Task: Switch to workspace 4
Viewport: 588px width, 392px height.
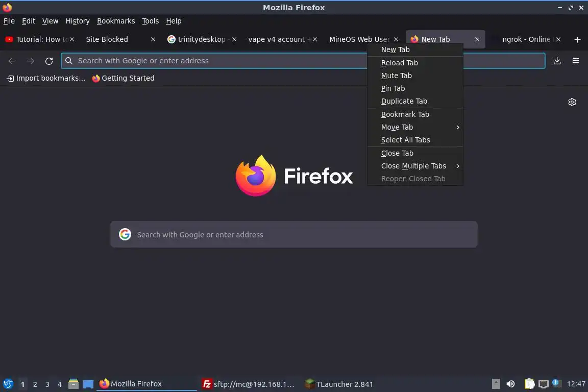Action: pyautogui.click(x=60, y=384)
